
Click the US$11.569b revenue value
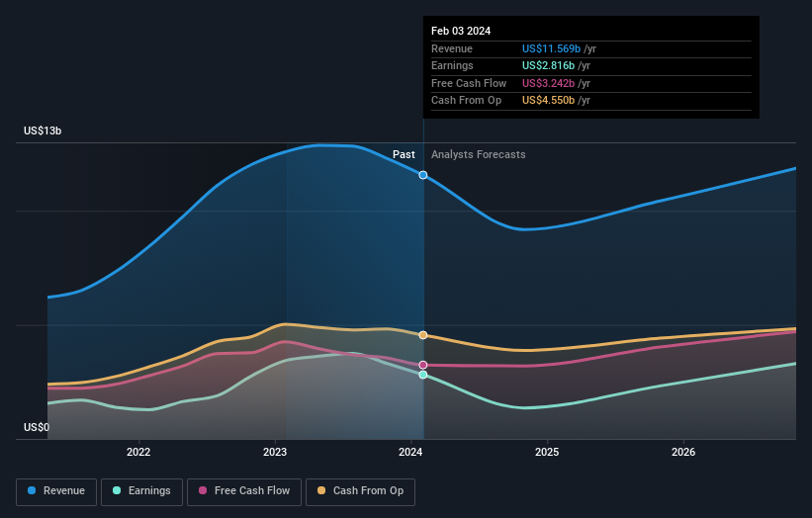coord(551,48)
